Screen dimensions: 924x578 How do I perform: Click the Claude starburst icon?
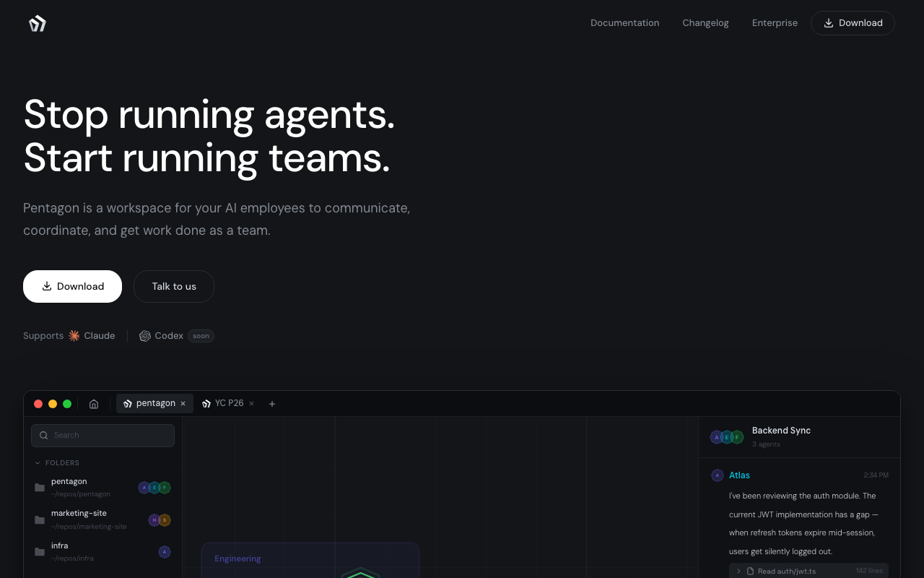coord(74,336)
